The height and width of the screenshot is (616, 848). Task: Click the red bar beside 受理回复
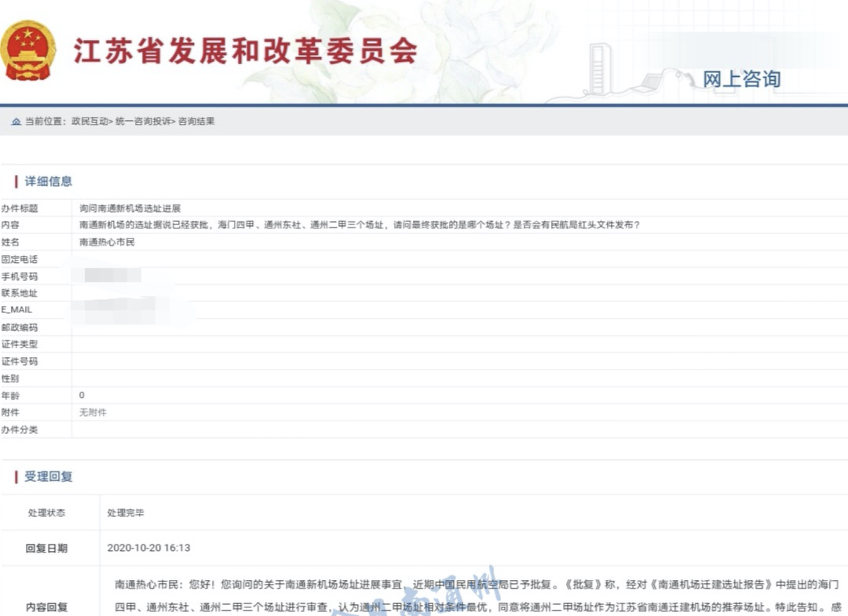[x=16, y=476]
